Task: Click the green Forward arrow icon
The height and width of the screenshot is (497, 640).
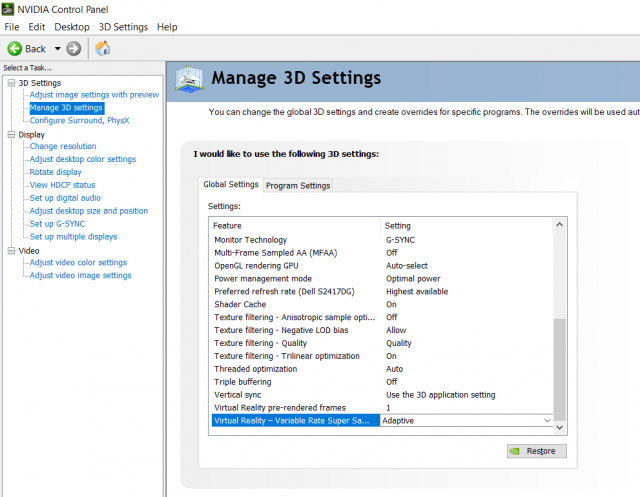Action: [x=74, y=48]
